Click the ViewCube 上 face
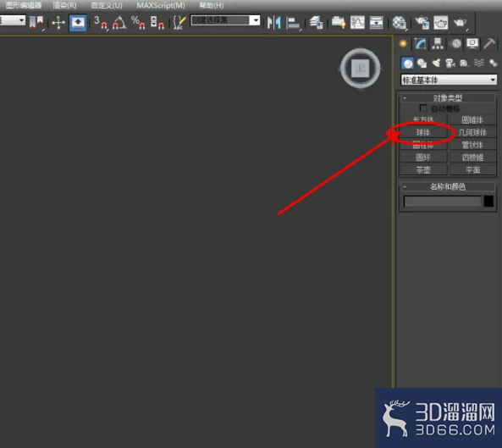The height and width of the screenshot is (448, 502). 361,69
